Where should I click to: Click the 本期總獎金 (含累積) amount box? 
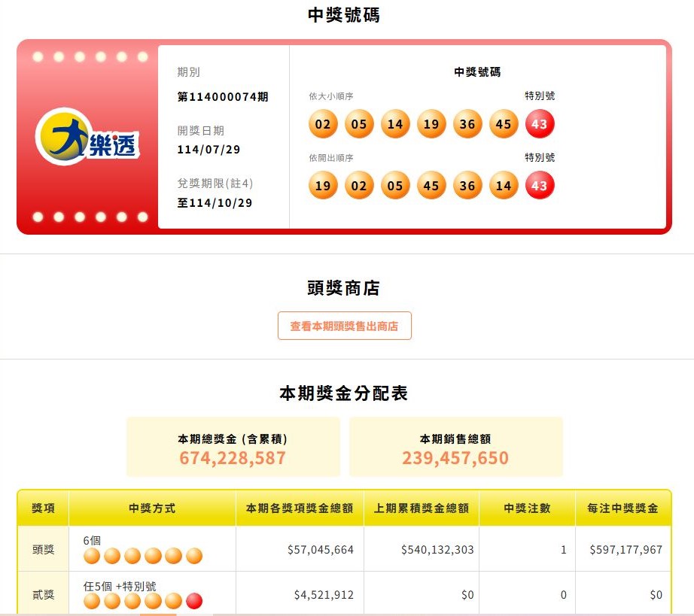(x=233, y=447)
